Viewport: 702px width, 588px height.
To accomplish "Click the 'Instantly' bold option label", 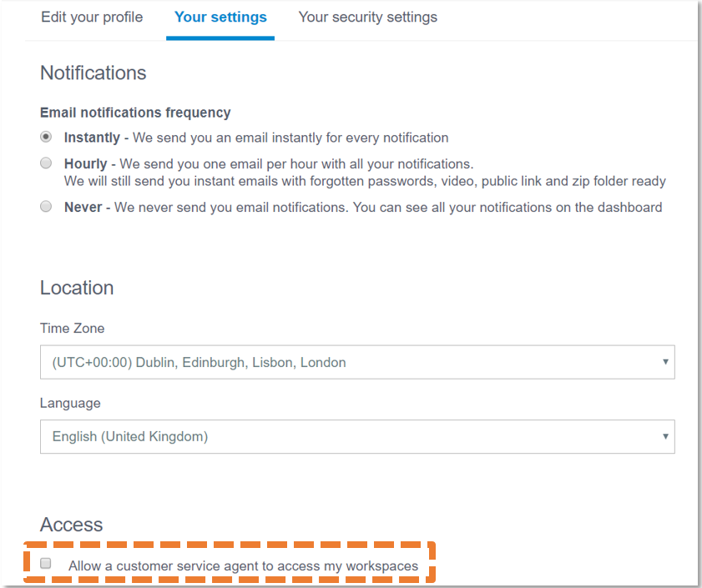I will [x=92, y=138].
